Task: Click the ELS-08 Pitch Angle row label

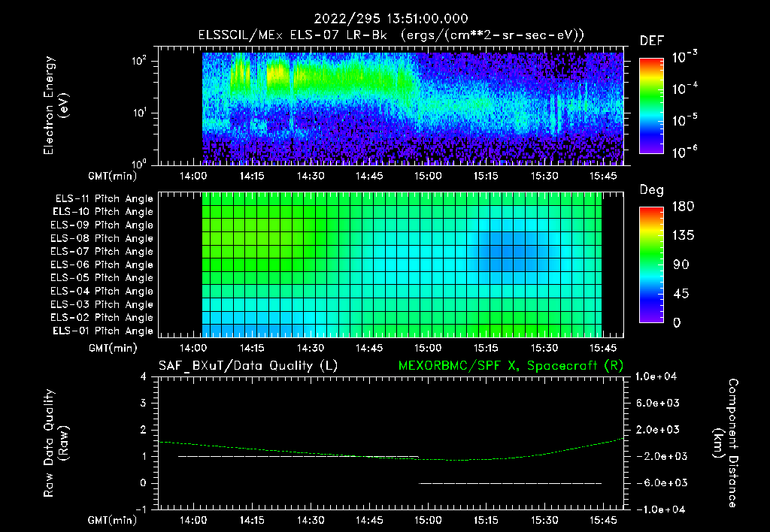Action: pos(102,238)
